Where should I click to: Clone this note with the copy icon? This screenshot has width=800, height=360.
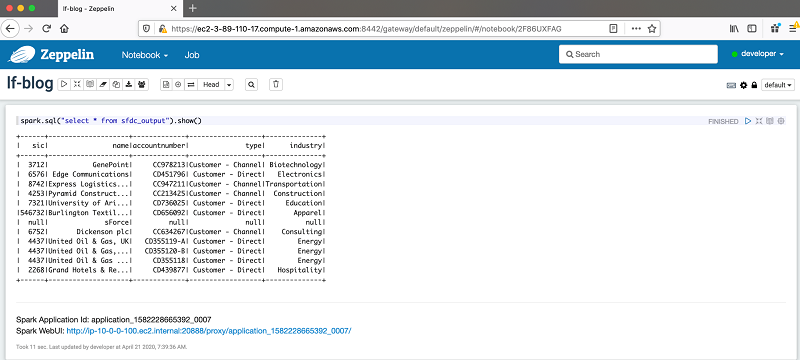pyautogui.click(x=116, y=85)
